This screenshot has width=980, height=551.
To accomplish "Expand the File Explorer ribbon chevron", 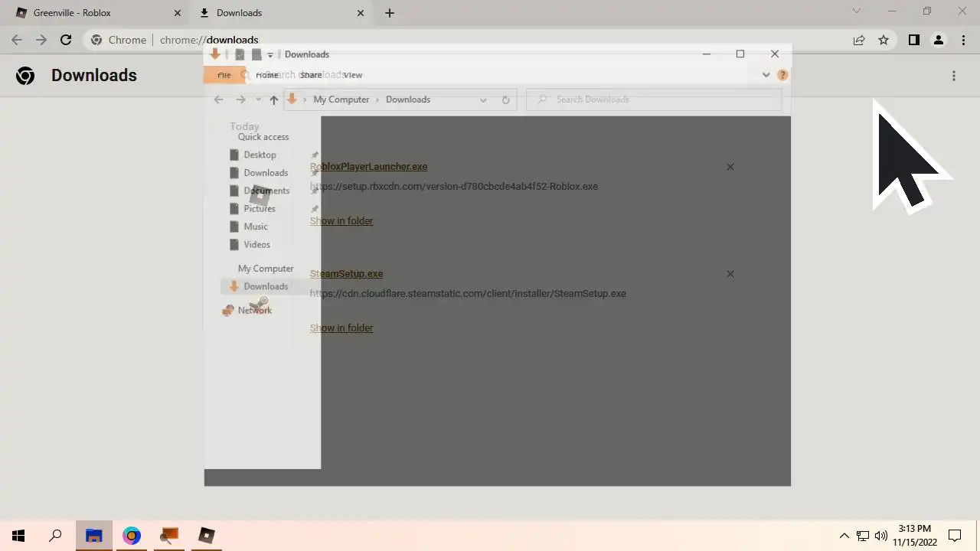I will pyautogui.click(x=766, y=75).
